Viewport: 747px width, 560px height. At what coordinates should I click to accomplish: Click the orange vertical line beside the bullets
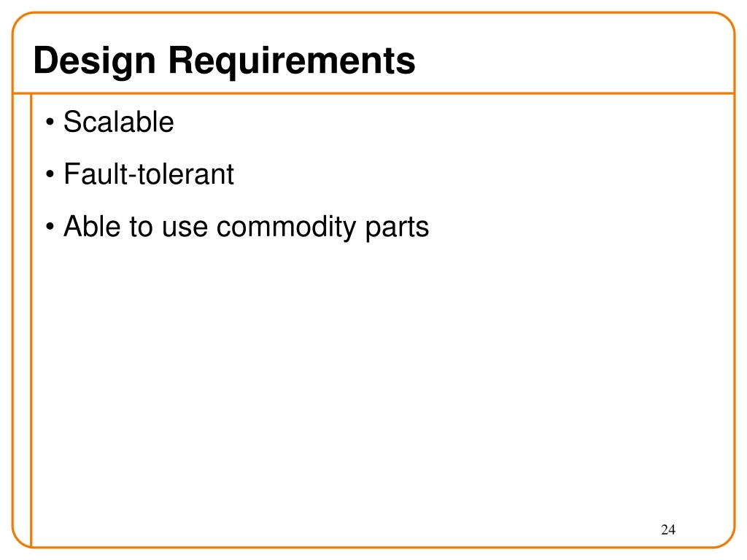click(31, 320)
